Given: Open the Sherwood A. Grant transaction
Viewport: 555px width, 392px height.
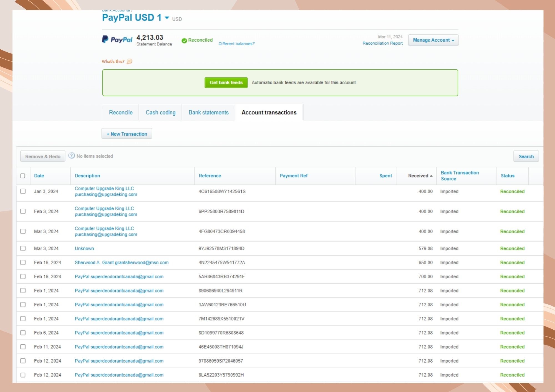Looking at the screenshot, I should pos(122,263).
